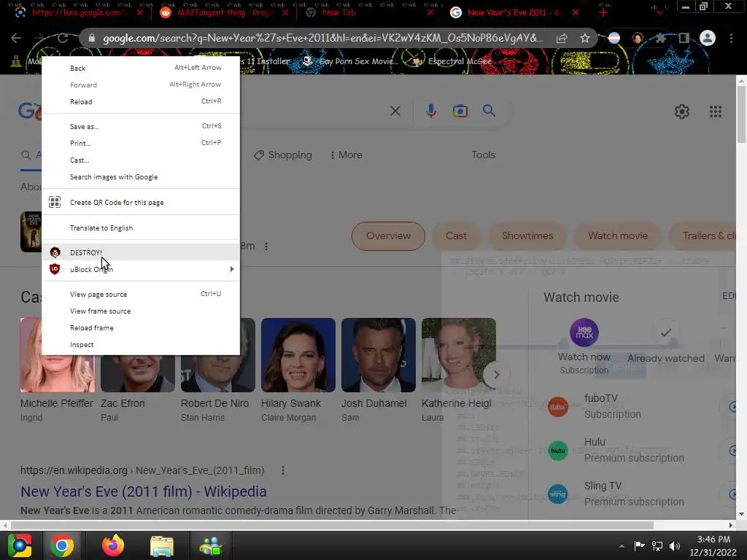Show hidden tray icons arrow

click(622, 546)
